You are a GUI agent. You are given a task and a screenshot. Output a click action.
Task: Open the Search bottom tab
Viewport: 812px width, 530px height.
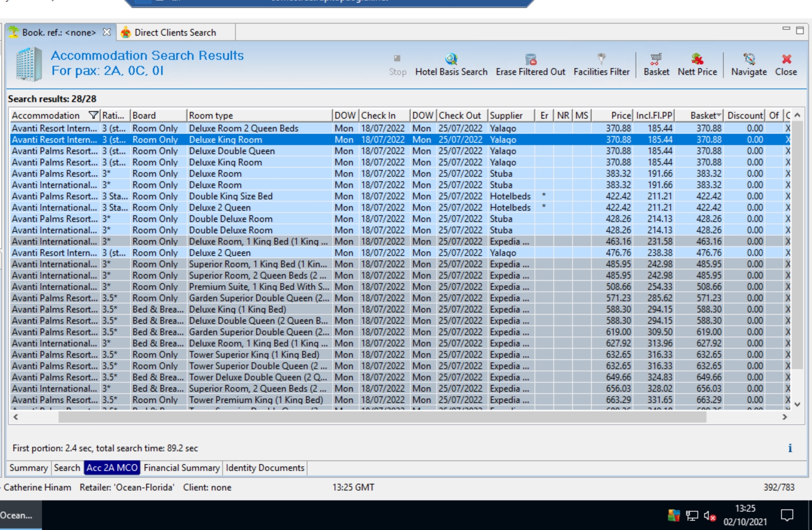[x=67, y=468]
